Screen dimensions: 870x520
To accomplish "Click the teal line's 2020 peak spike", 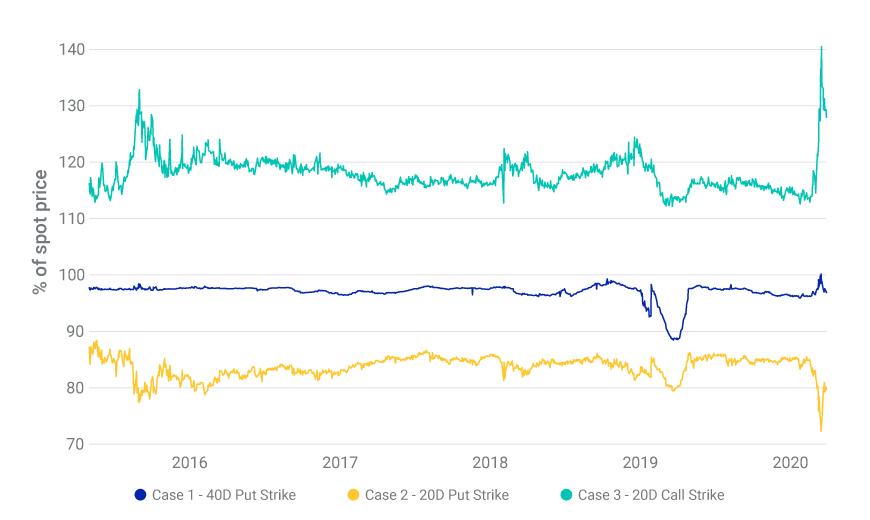I will click(x=821, y=48).
